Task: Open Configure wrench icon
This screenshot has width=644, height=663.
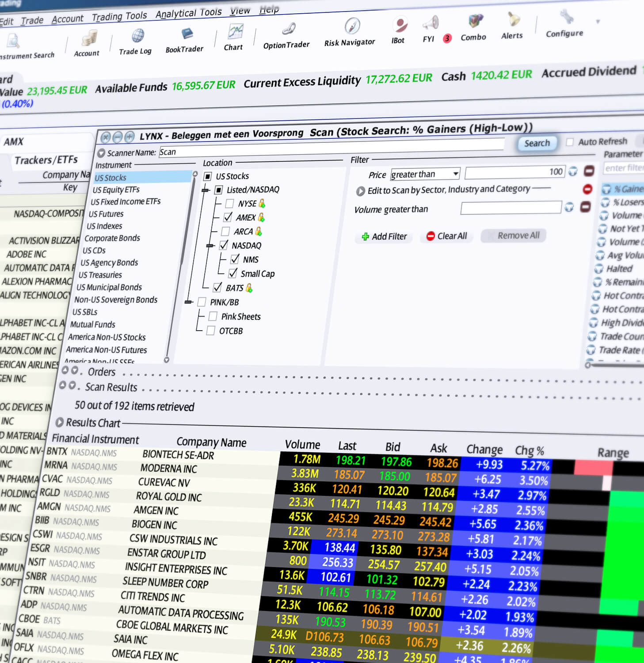Action: [567, 17]
